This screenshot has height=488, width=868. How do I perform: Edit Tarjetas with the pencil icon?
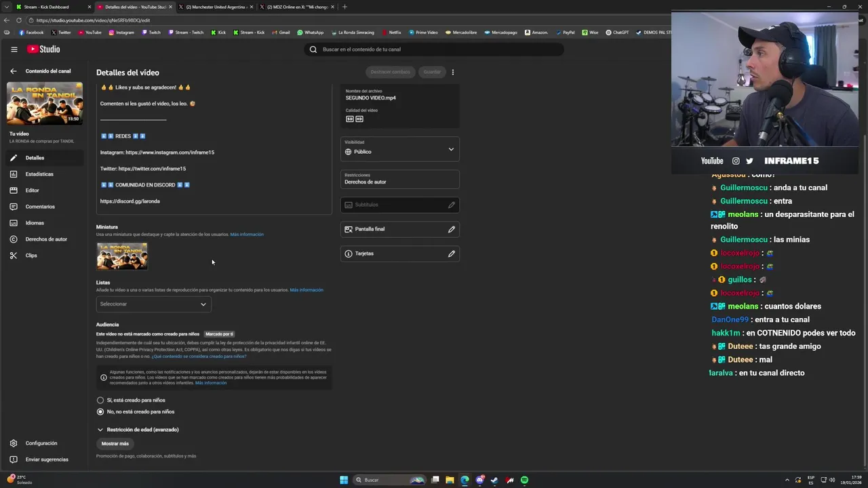[x=451, y=253]
